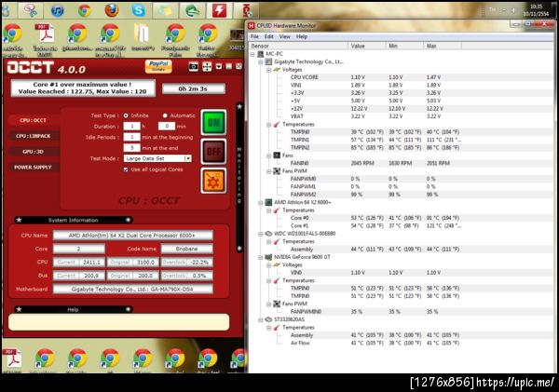Collapse the ST3320620AS node
The width and height of the screenshot is (559, 392).
261,320
